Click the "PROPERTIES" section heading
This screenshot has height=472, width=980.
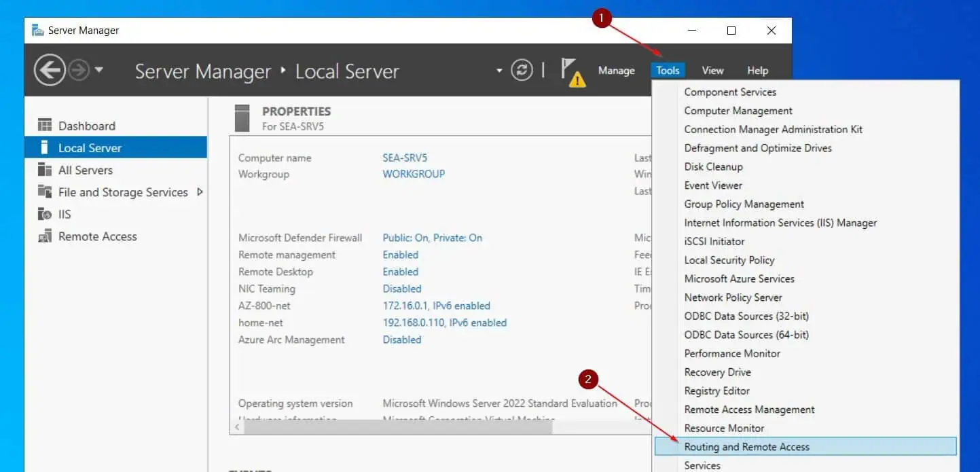297,111
